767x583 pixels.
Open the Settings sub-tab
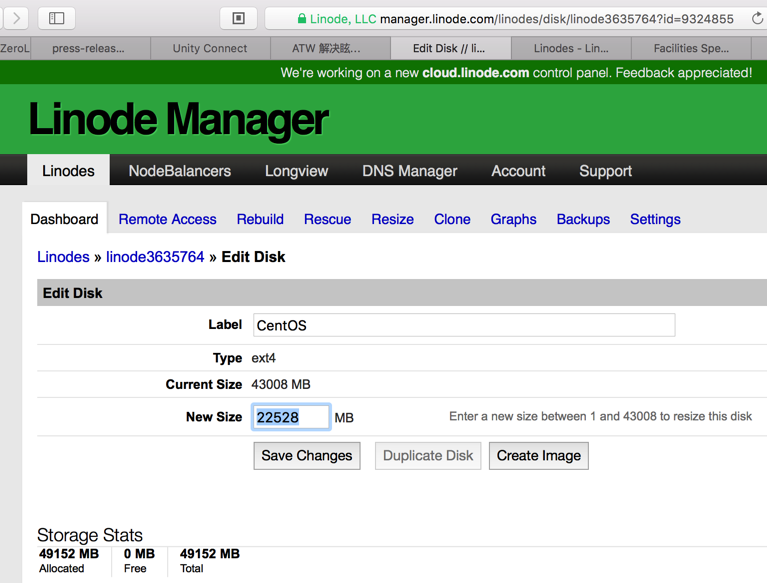655,219
